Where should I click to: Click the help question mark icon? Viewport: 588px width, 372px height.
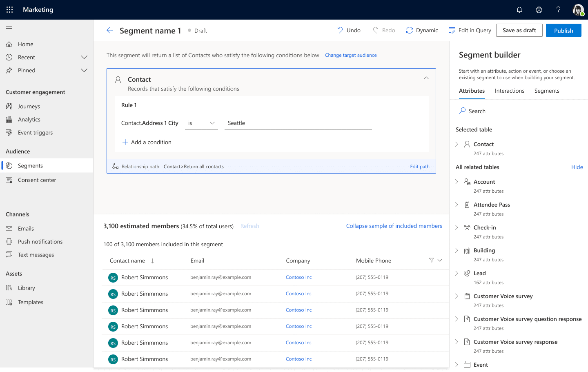pos(558,10)
